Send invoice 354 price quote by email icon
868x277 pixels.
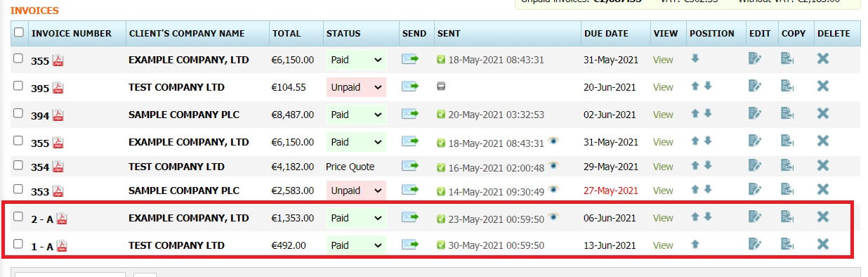410,167
